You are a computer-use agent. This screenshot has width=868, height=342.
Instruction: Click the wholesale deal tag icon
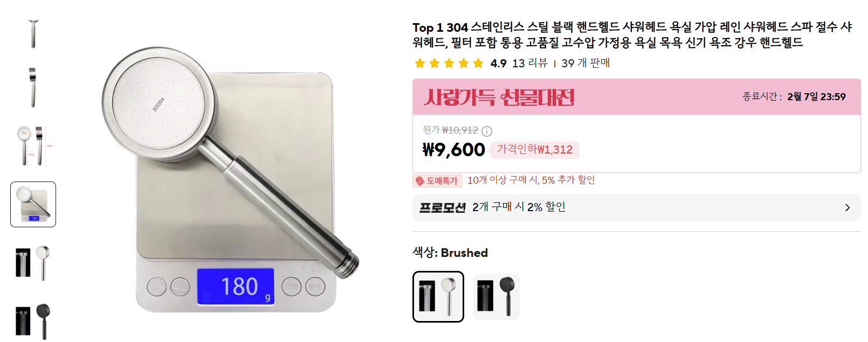(420, 181)
